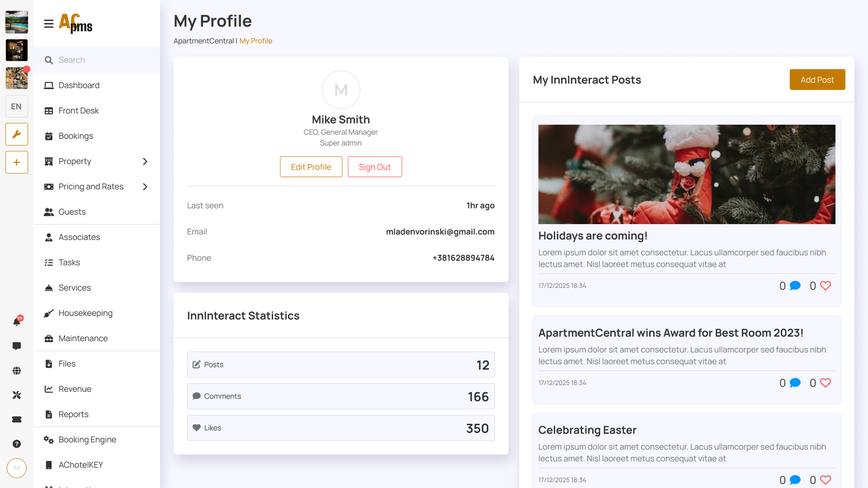
Task: Click the orange plus add icon
Action: point(17,162)
